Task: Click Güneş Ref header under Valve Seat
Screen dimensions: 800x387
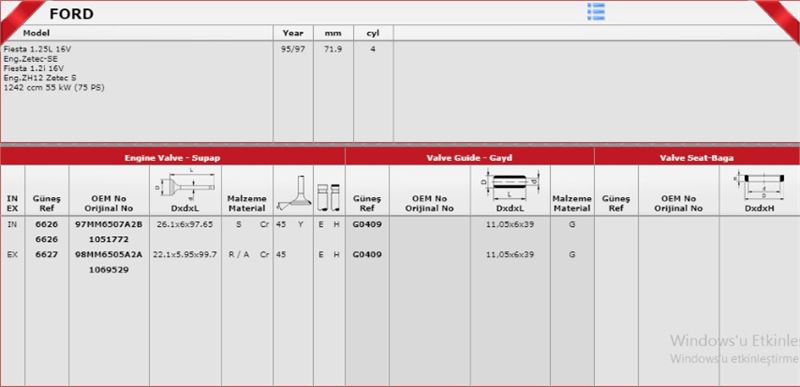Action: 616,203
